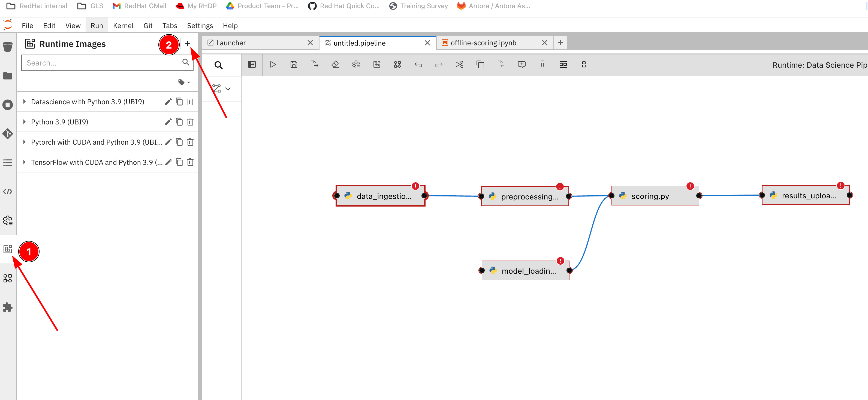Open the Git sidebar panel
868x400 pixels.
pyautogui.click(x=8, y=134)
